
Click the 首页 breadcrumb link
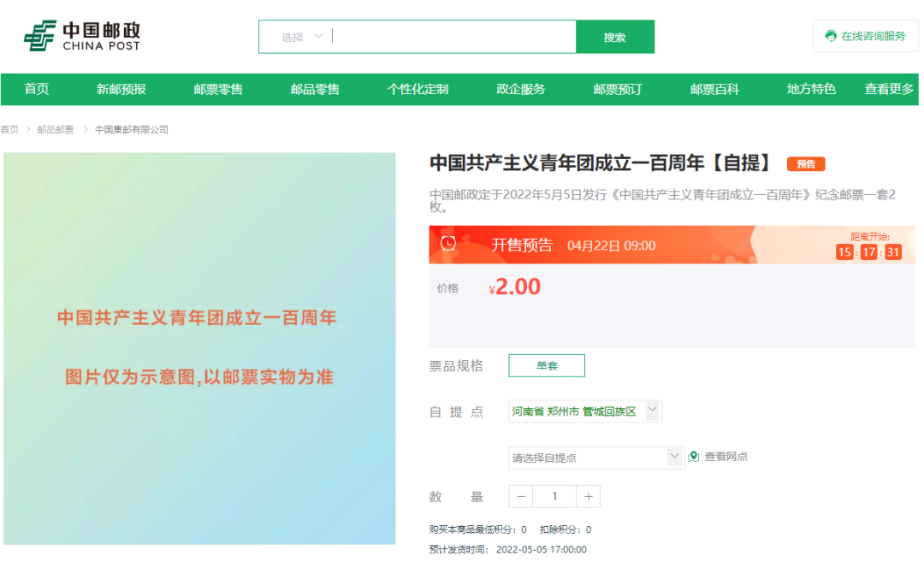(x=9, y=130)
